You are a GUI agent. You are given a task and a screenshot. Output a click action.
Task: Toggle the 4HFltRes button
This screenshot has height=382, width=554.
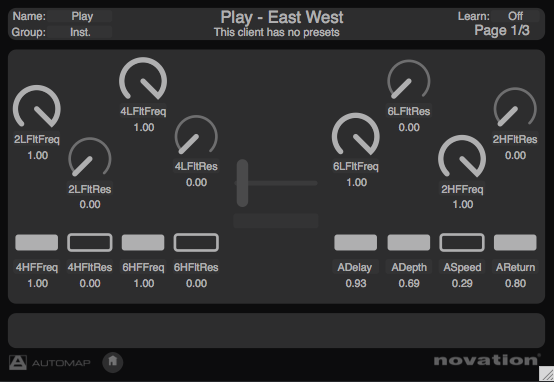click(x=90, y=242)
